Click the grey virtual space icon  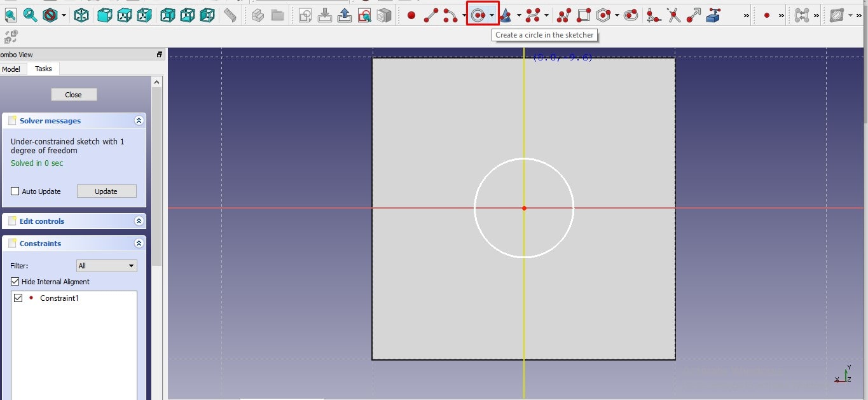tap(837, 15)
